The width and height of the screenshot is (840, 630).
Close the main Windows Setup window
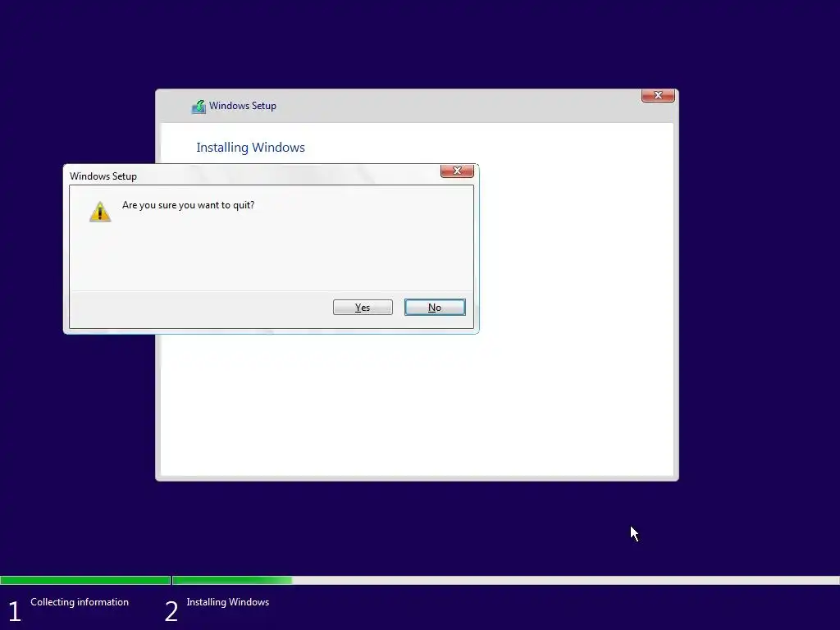pyautogui.click(x=658, y=95)
